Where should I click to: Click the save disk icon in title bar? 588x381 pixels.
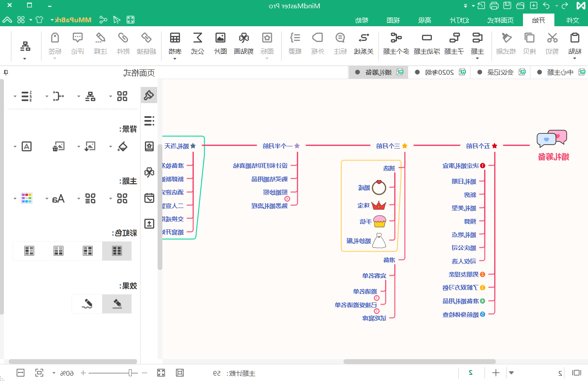tap(507, 6)
